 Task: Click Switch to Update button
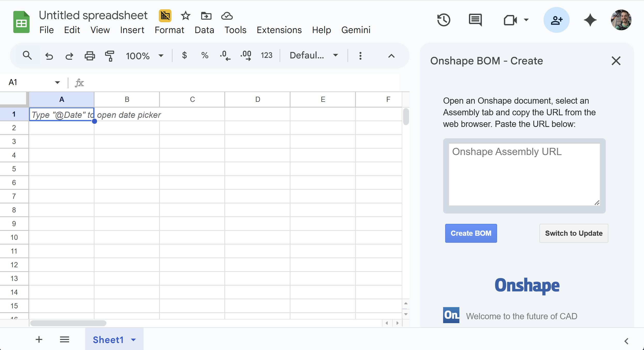574,233
